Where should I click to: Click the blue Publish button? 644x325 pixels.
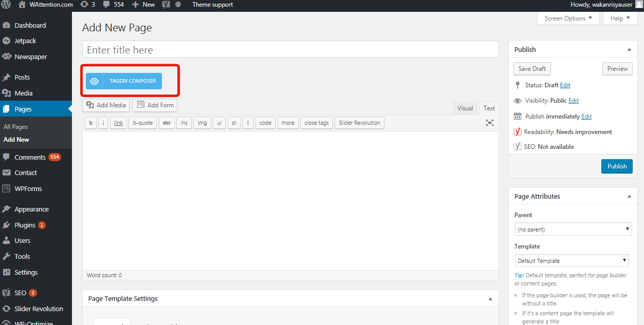pos(617,166)
